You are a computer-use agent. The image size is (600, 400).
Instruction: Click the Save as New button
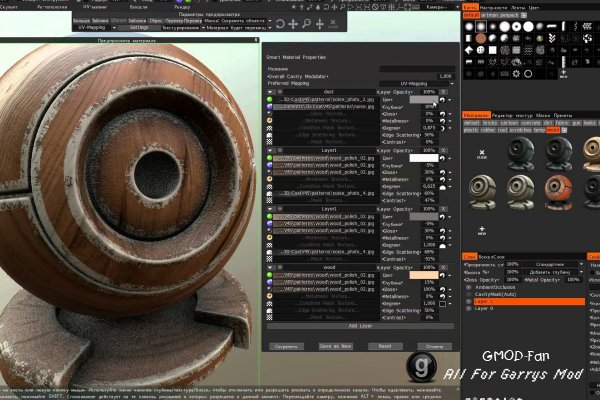(335, 346)
